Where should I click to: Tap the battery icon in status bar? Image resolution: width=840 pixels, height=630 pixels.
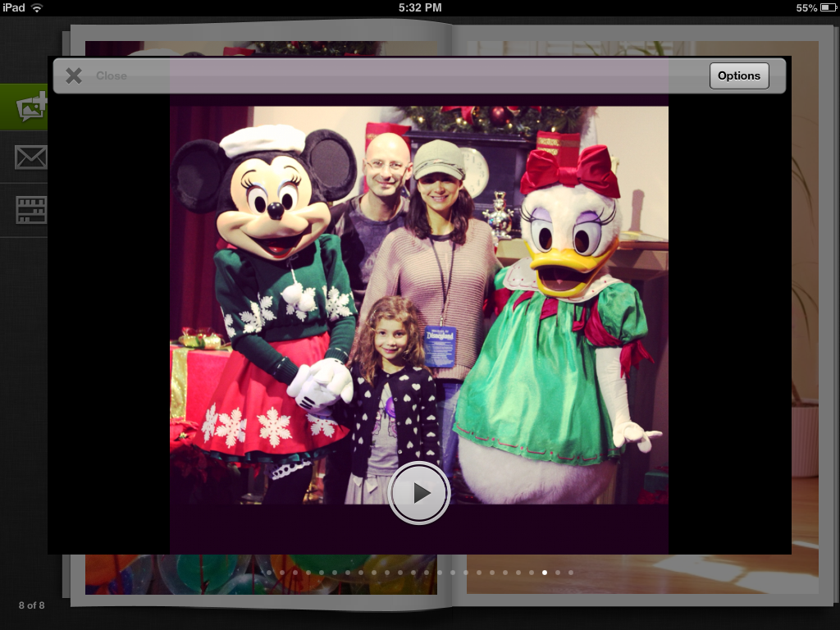coord(828,7)
